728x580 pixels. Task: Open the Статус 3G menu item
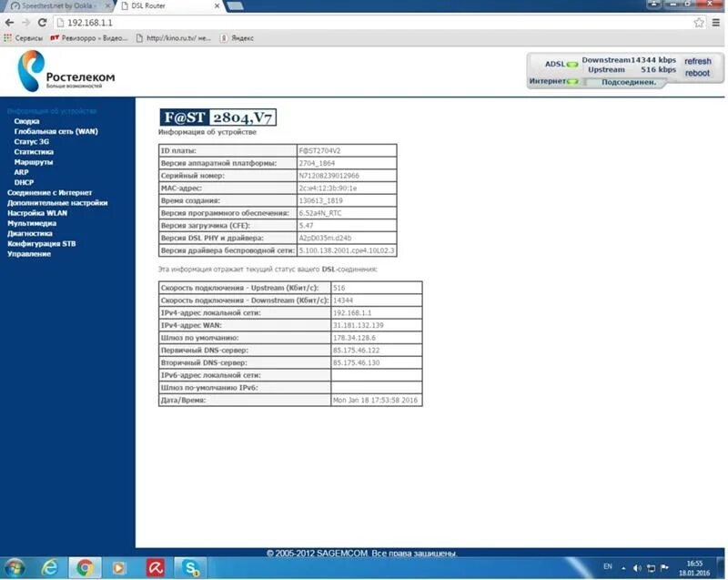coord(31,142)
